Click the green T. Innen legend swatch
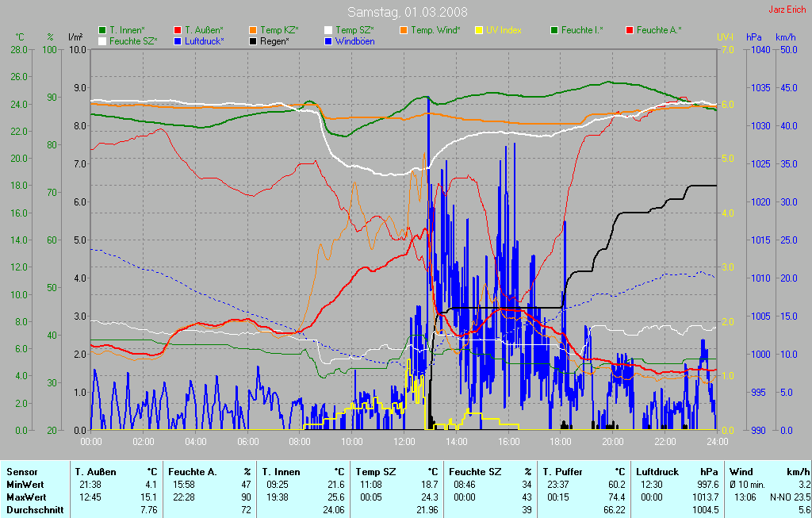 102,30
